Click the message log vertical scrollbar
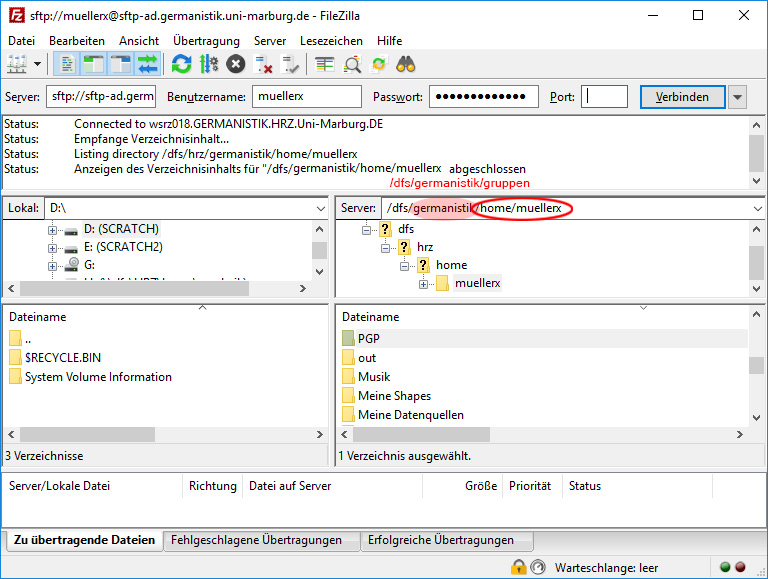The image size is (768, 579). [x=756, y=153]
